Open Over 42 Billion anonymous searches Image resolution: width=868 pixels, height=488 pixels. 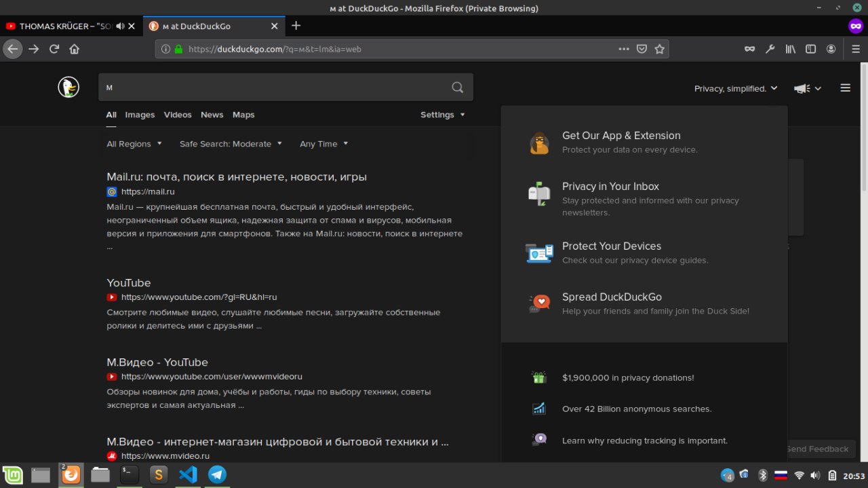tap(637, 409)
